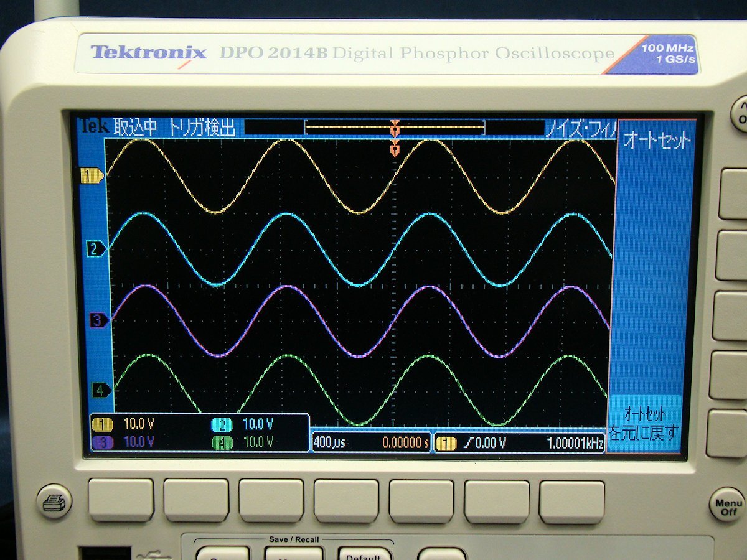Click the purple channel 3 sine waveform

[360, 321]
